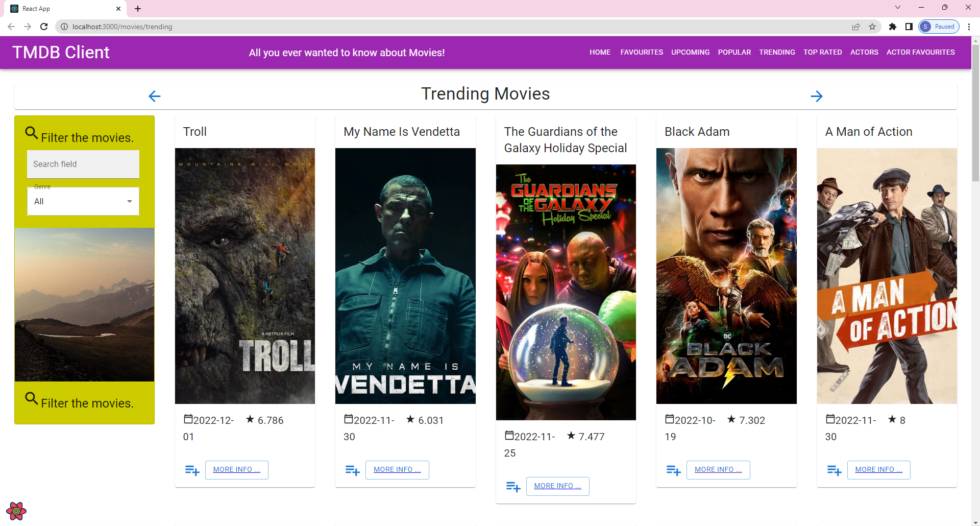Toggle the browser side panel
980x526 pixels.
coord(909,27)
